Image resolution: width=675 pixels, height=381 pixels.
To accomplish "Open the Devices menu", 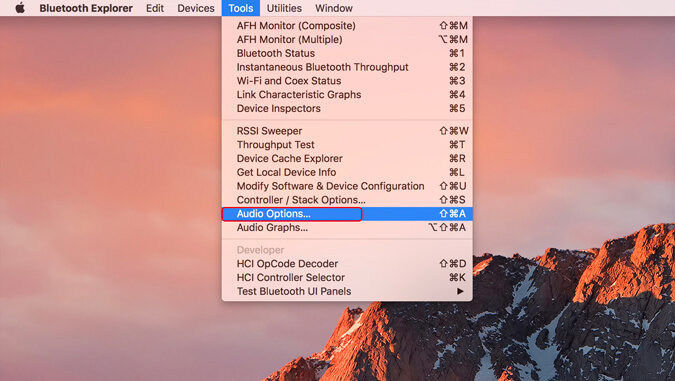I will coord(196,8).
